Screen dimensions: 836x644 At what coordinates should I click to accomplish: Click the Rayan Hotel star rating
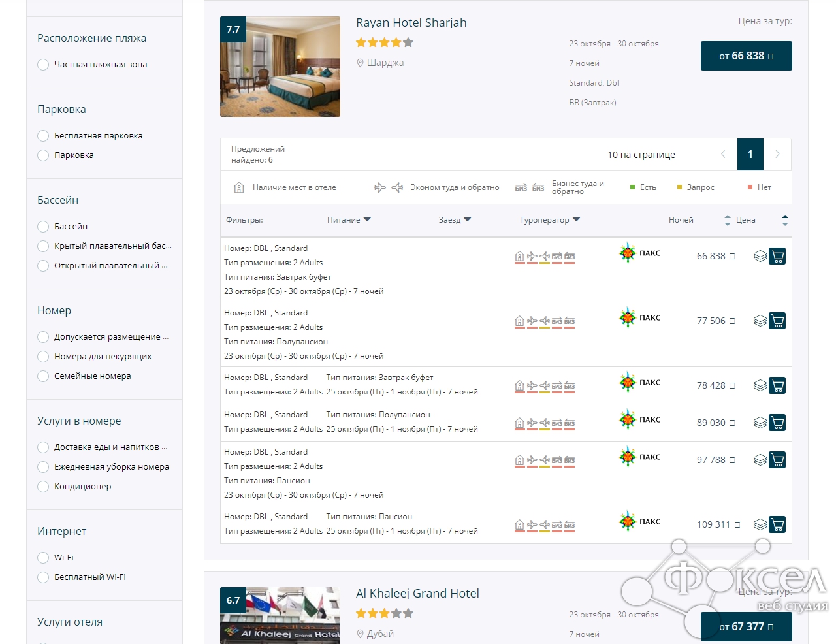(385, 42)
